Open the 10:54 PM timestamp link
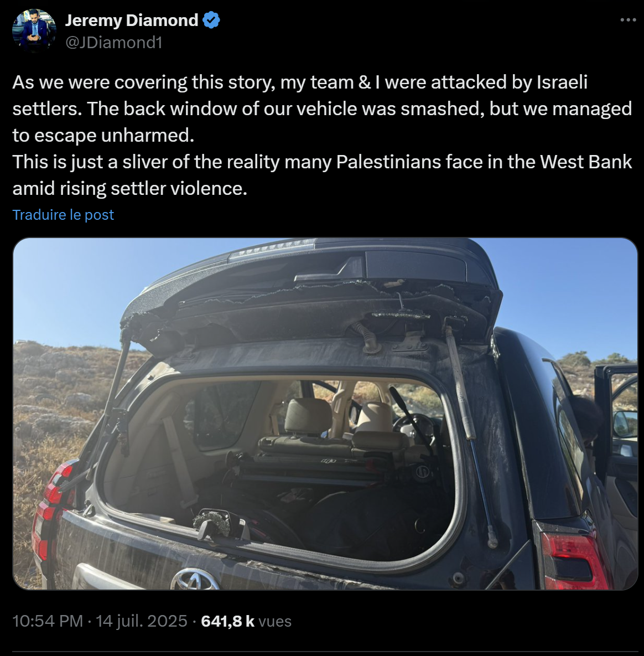Image resolution: width=644 pixels, height=656 pixels. point(48,621)
